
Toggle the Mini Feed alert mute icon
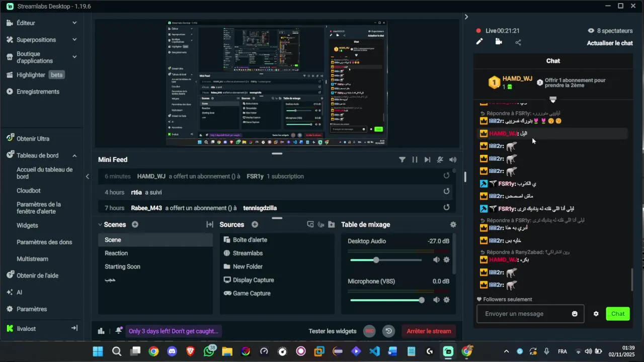coord(440,160)
